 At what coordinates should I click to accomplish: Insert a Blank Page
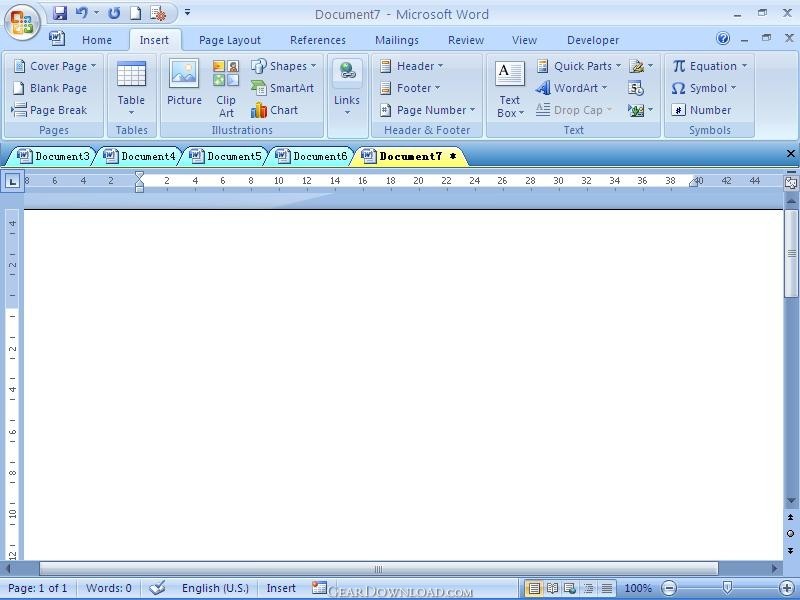point(49,88)
